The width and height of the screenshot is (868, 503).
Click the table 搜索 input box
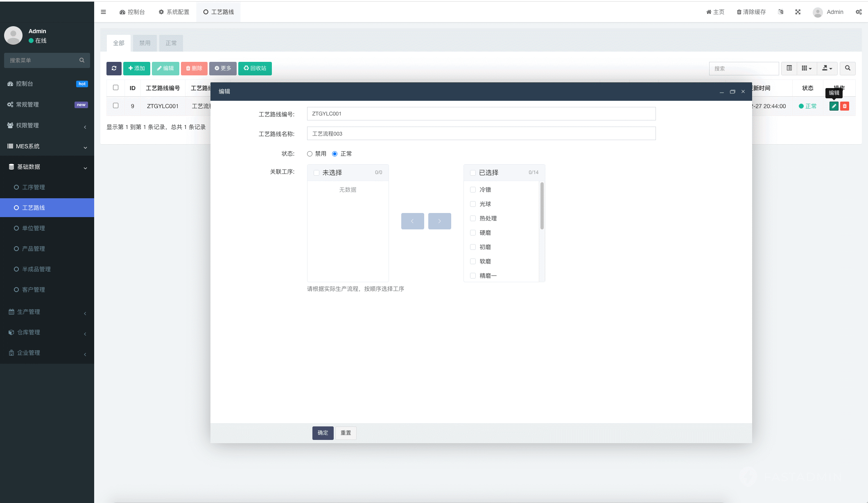744,68
